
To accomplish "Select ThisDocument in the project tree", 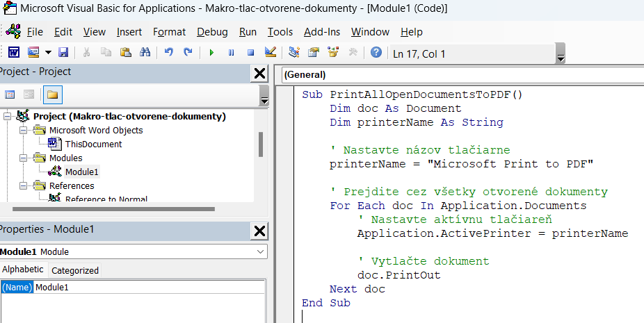I will point(93,144).
